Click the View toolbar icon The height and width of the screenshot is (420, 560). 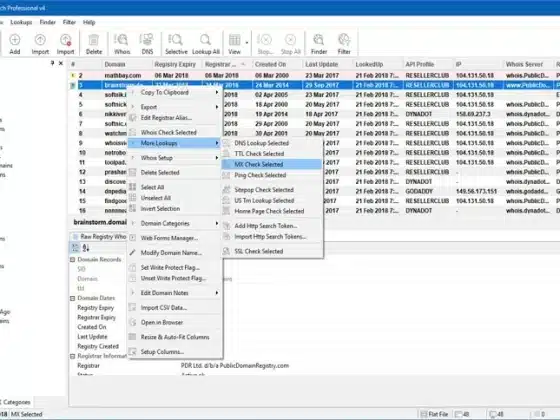click(x=235, y=44)
